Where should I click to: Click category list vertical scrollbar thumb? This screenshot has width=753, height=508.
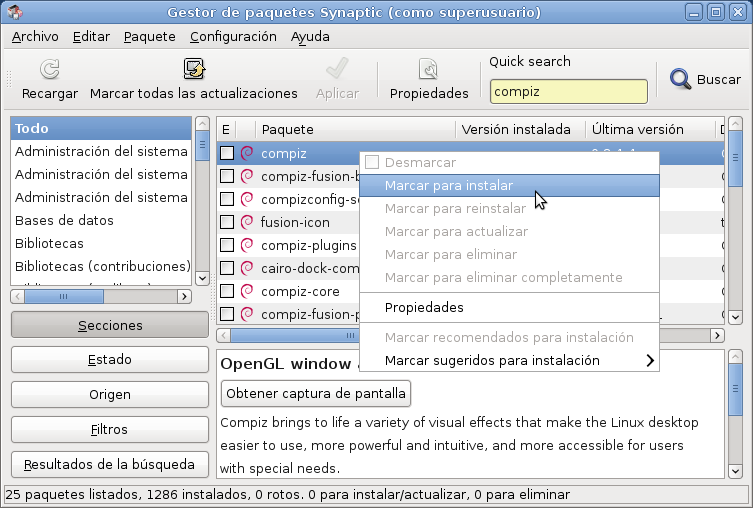coord(202,145)
